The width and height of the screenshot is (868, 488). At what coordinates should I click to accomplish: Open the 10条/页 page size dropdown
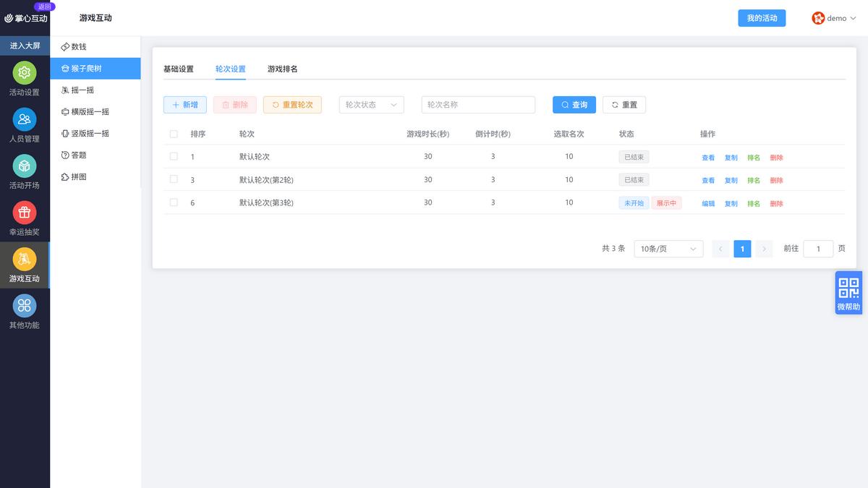point(668,249)
